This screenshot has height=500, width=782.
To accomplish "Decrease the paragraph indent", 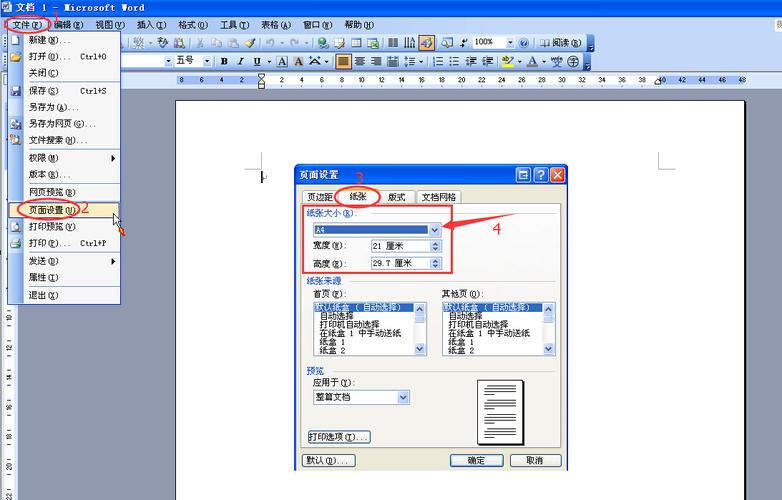I will [x=471, y=61].
